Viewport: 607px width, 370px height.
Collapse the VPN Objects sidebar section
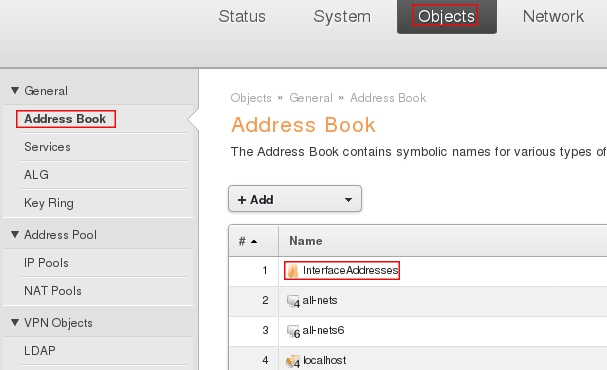tap(15, 322)
